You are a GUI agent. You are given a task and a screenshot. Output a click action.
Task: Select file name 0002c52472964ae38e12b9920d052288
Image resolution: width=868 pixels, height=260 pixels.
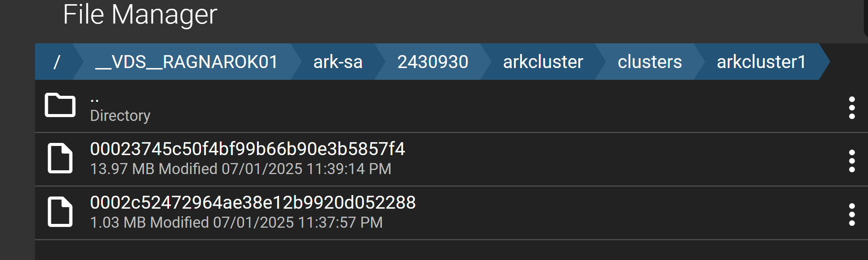(x=253, y=203)
